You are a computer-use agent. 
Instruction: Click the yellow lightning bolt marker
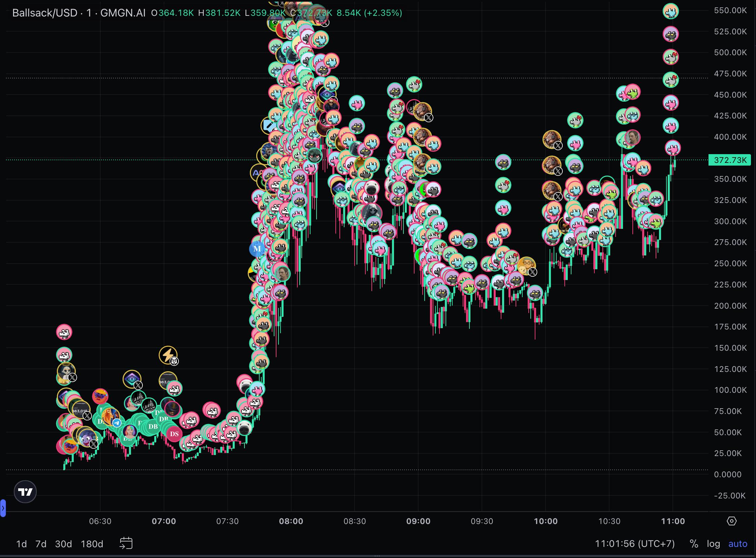[x=168, y=355]
